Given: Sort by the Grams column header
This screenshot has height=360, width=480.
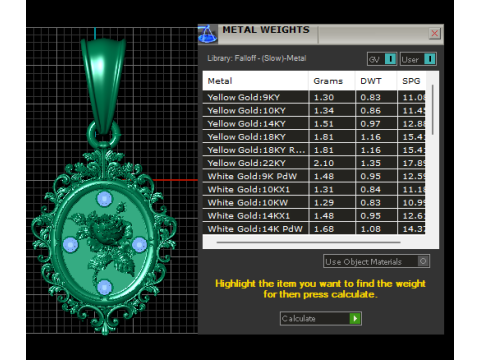Looking at the screenshot, I should (x=332, y=81).
